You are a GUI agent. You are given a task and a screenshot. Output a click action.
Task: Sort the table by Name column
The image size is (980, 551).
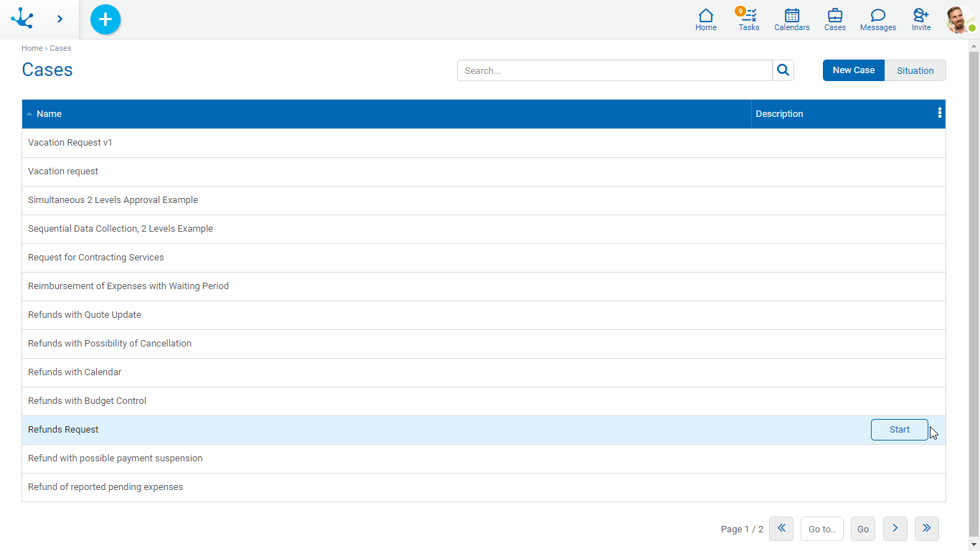tap(49, 114)
